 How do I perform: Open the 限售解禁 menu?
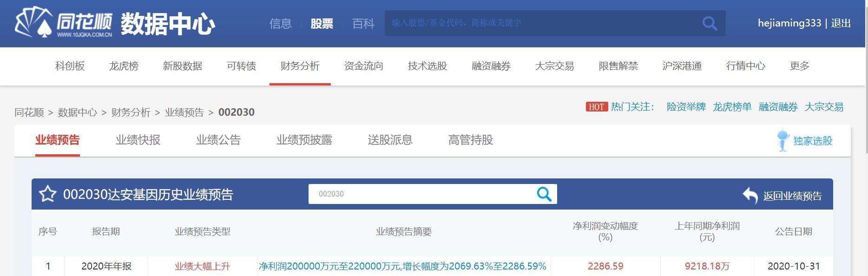618,66
